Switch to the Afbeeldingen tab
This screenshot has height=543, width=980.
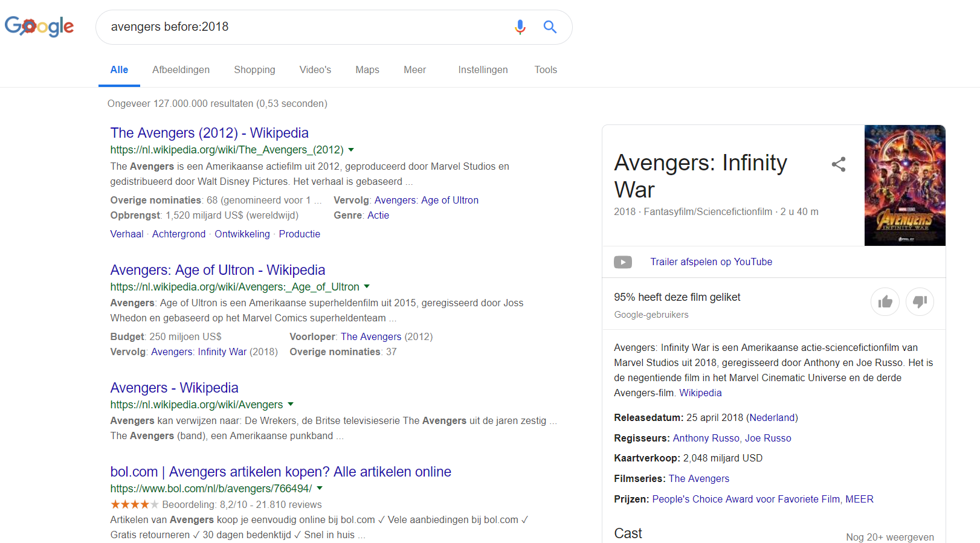click(x=181, y=70)
